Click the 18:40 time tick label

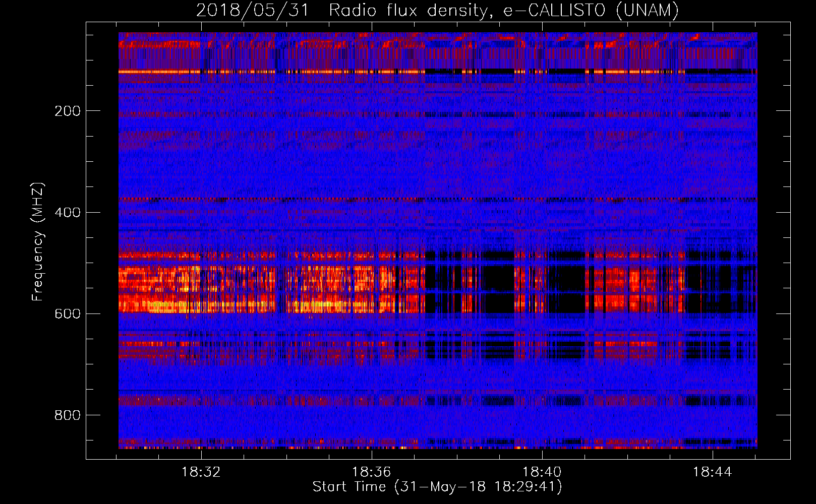542,472
